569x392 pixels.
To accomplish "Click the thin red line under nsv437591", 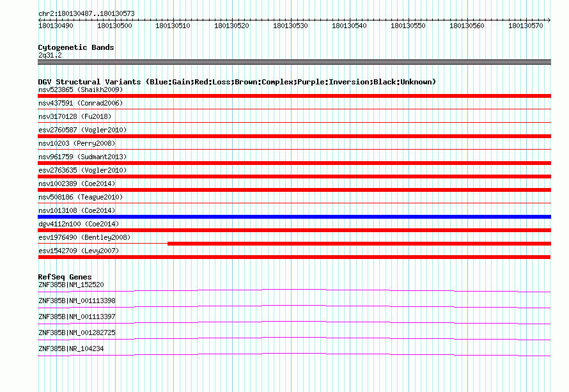I will click(294, 109).
